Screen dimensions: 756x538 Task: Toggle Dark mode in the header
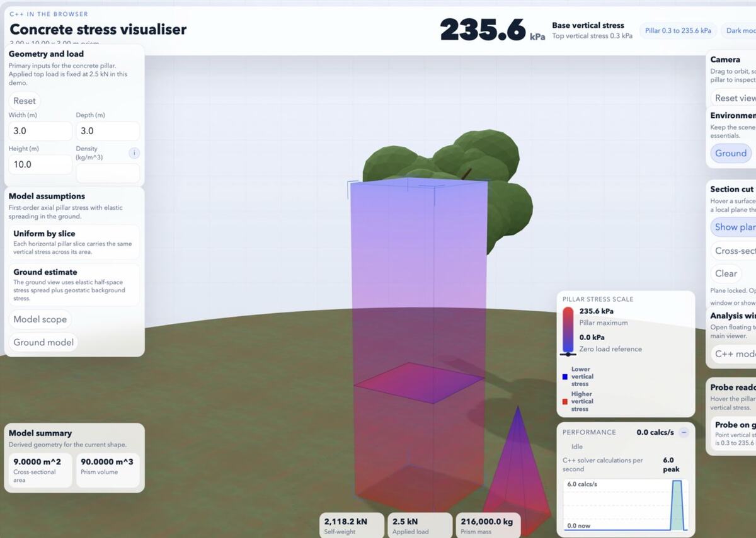(x=740, y=30)
